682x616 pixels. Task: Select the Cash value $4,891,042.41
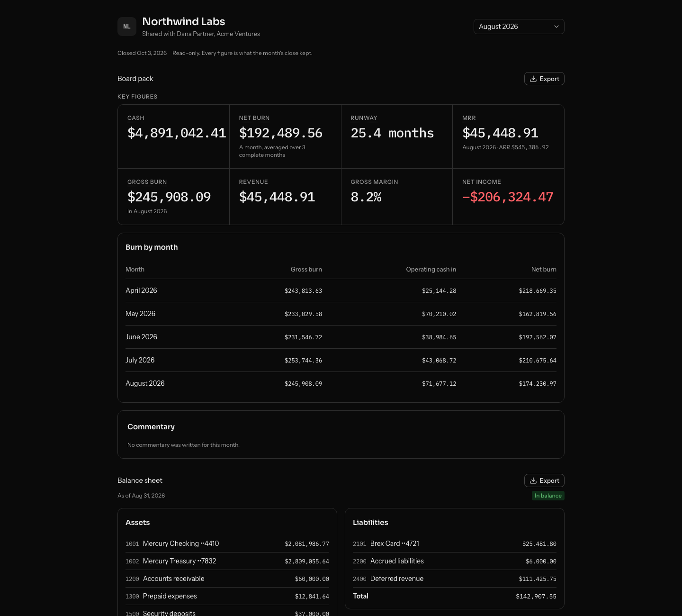(x=177, y=133)
